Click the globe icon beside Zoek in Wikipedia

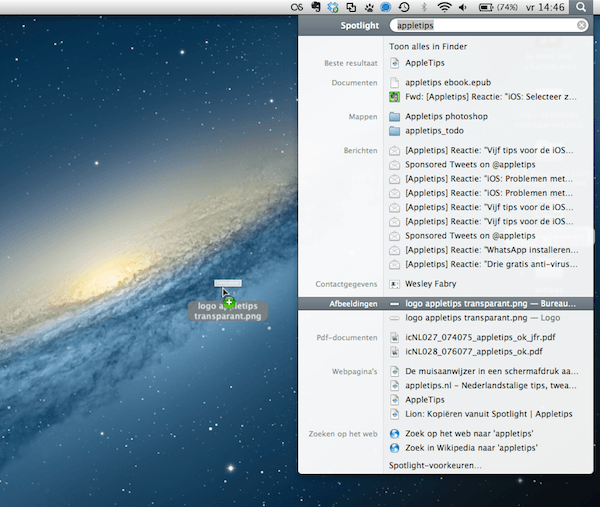pyautogui.click(x=395, y=448)
